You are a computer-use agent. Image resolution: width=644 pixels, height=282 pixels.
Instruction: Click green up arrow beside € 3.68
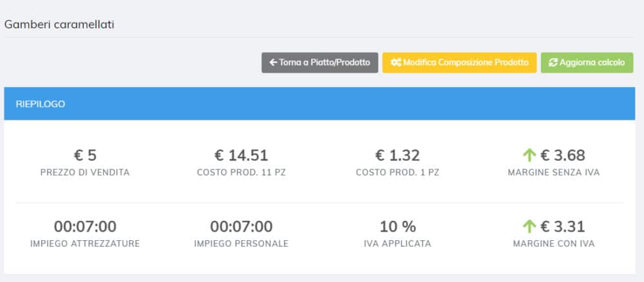click(x=529, y=155)
